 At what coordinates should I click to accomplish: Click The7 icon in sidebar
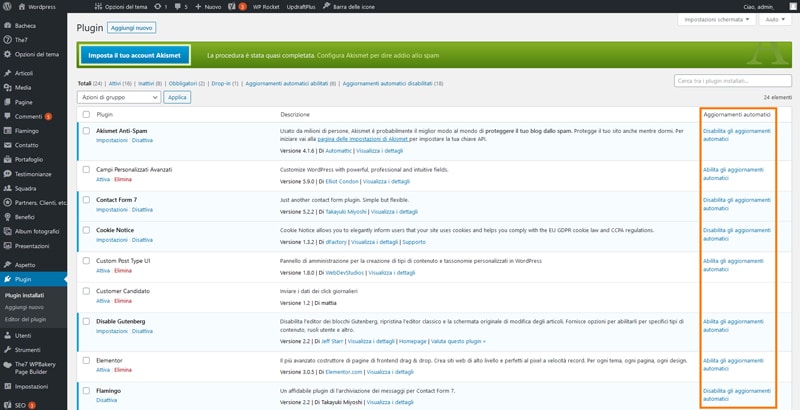pos(7,39)
